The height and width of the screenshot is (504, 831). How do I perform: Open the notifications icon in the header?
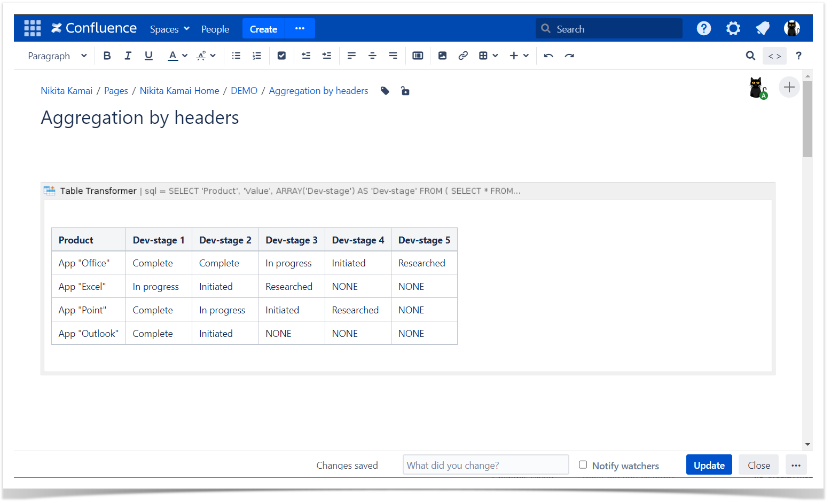pos(763,28)
